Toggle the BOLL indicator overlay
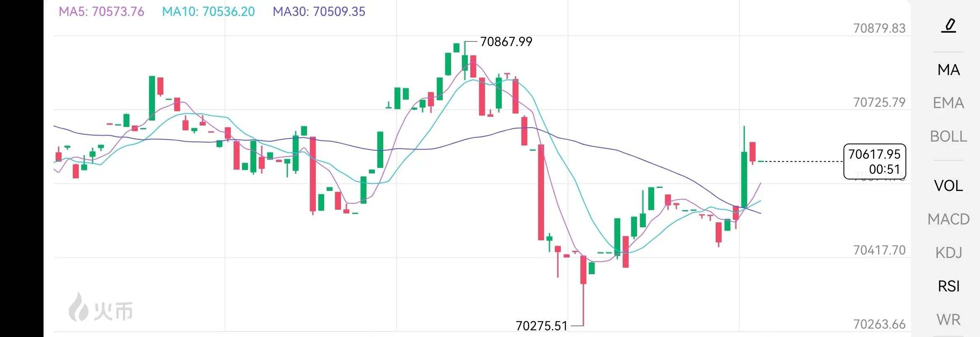The height and width of the screenshot is (337, 980). click(x=948, y=136)
